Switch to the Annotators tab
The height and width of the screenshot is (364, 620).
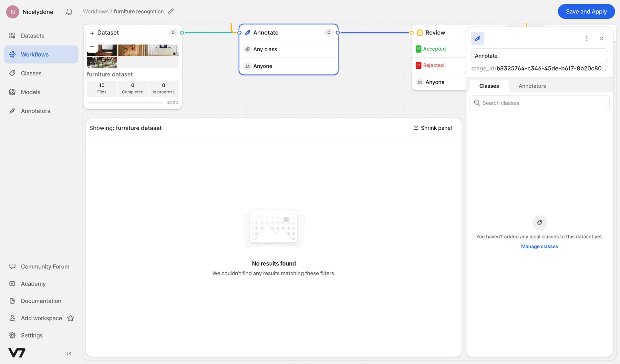point(532,86)
